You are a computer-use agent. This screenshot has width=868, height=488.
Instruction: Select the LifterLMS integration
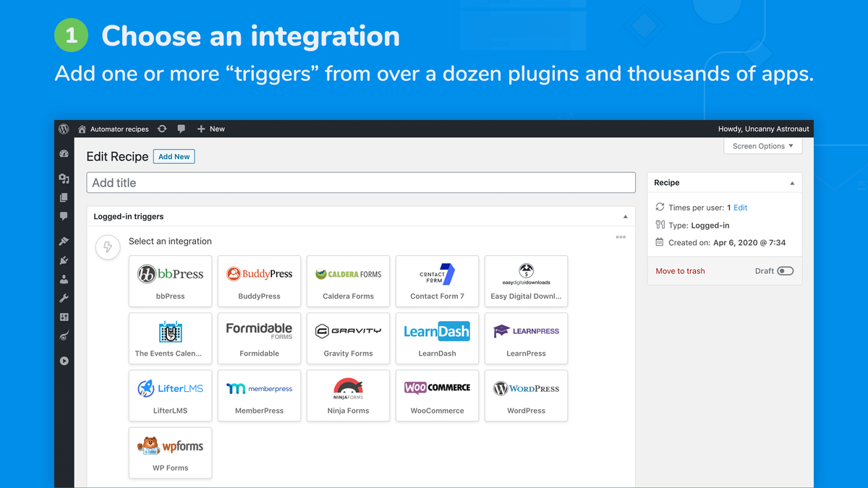tap(170, 395)
